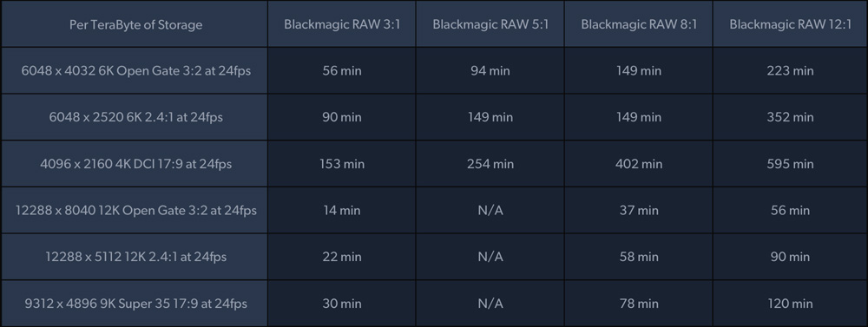Select the 223 min cell
This screenshot has width=868, height=327.
click(x=790, y=71)
